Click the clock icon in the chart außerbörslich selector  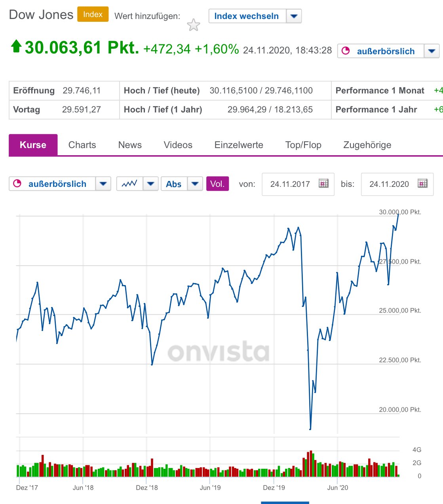coord(17,184)
